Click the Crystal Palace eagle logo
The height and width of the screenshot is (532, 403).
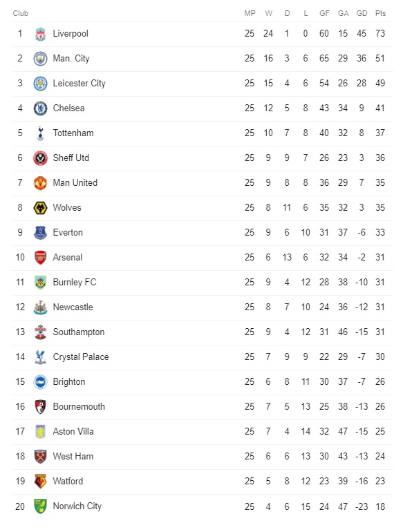pos(40,357)
